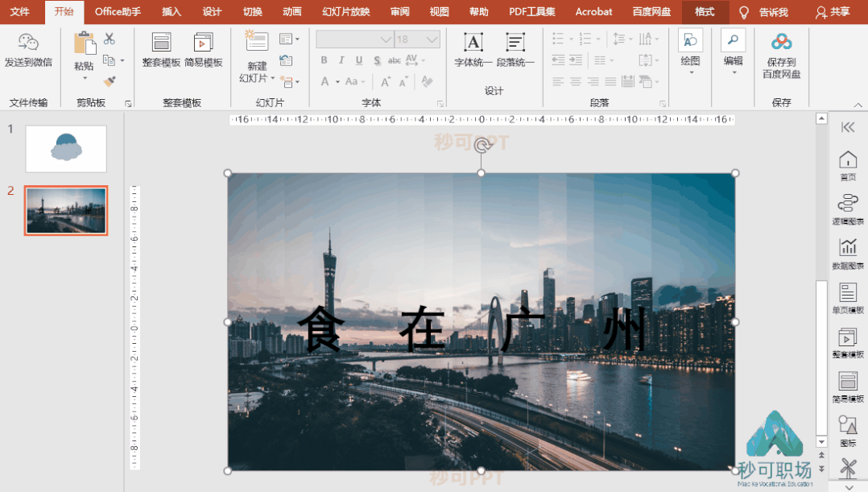Click the Copy icon
This screenshot has width=868, height=492.
(x=109, y=60)
